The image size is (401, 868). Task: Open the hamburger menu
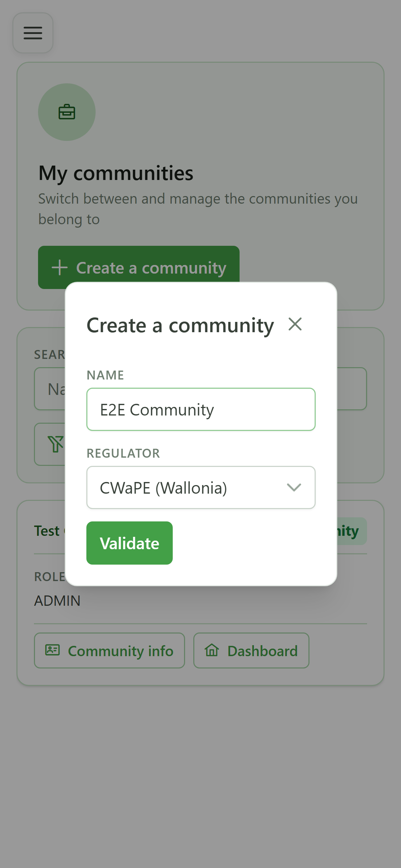[x=33, y=33]
